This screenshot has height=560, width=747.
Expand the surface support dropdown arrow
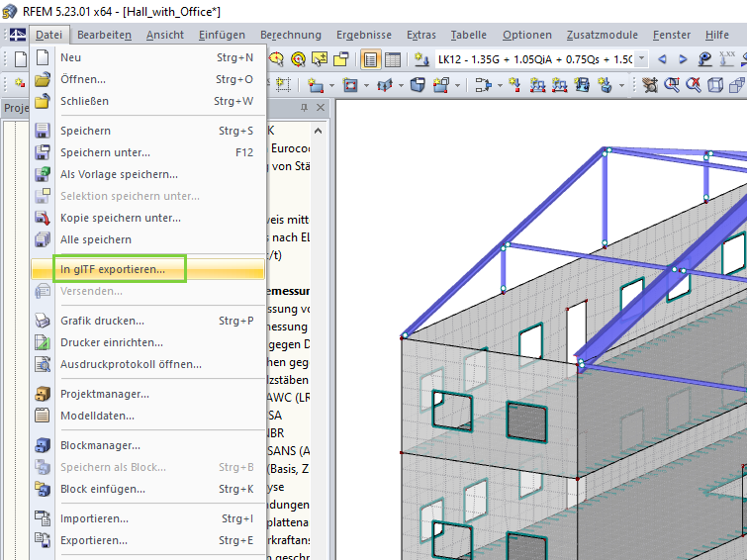401,86
